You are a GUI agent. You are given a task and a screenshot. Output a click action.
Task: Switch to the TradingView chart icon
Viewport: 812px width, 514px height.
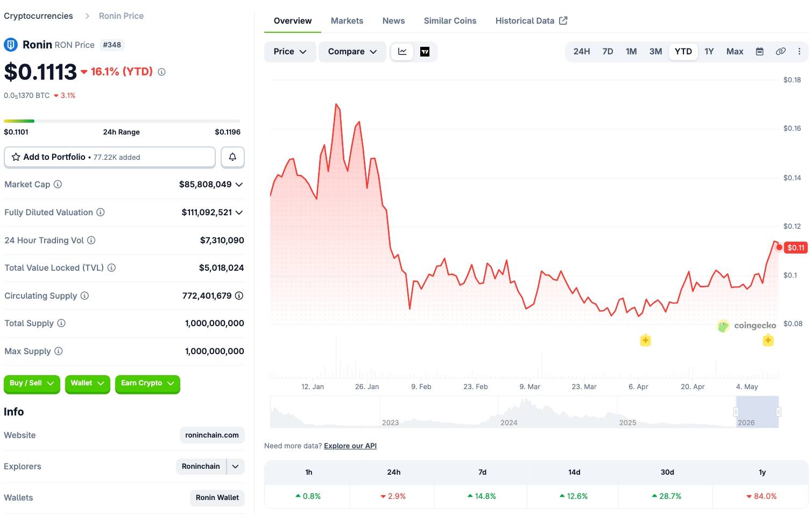425,52
